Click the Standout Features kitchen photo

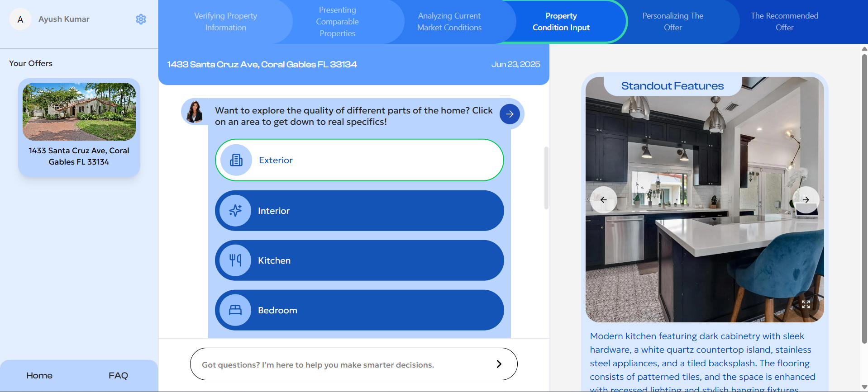pos(705,199)
